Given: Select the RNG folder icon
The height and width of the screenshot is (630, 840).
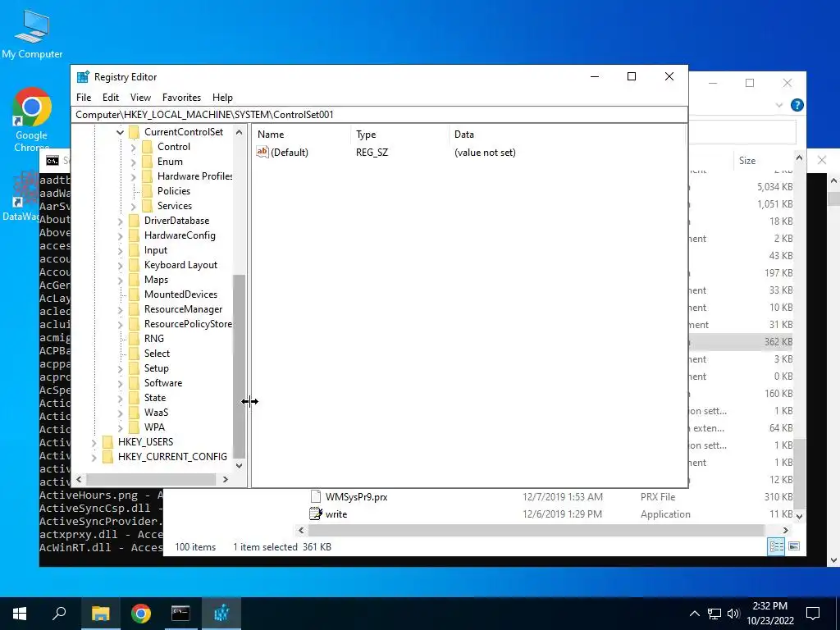Looking at the screenshot, I should coord(134,339).
